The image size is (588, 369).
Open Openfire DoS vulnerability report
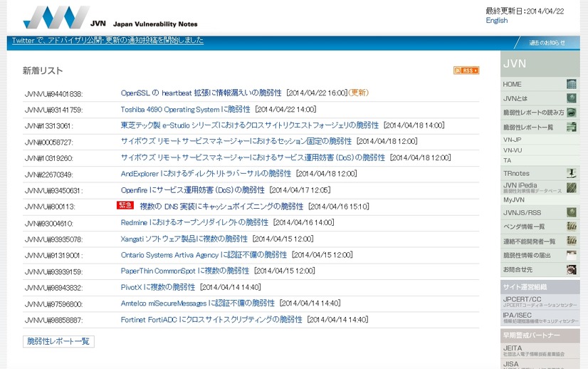pyautogui.click(x=192, y=190)
